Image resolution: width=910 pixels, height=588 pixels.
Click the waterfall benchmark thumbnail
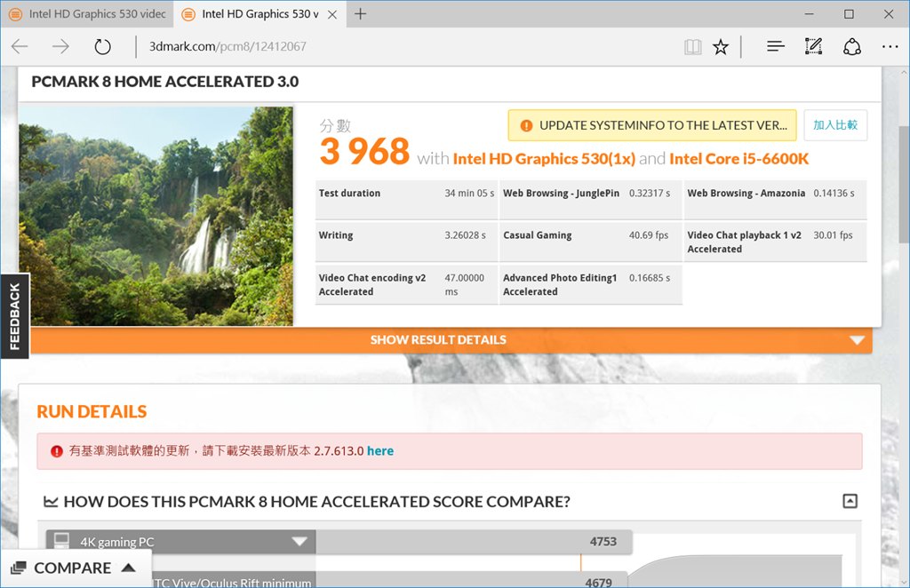[156, 216]
